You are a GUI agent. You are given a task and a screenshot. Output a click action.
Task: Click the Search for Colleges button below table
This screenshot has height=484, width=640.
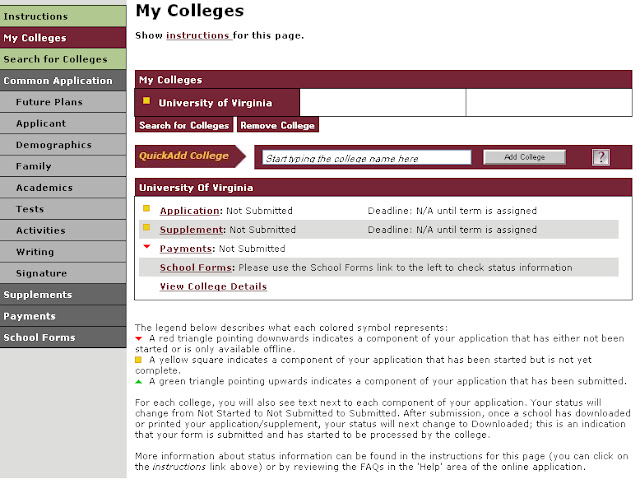(183, 125)
